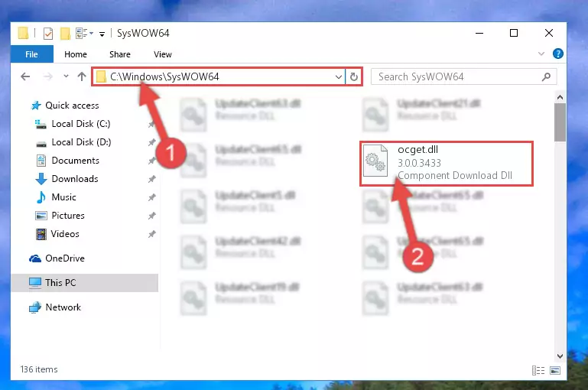Viewport: 588px width, 390px height.
Task: Click the Network icon in sidebar
Action: coord(35,307)
